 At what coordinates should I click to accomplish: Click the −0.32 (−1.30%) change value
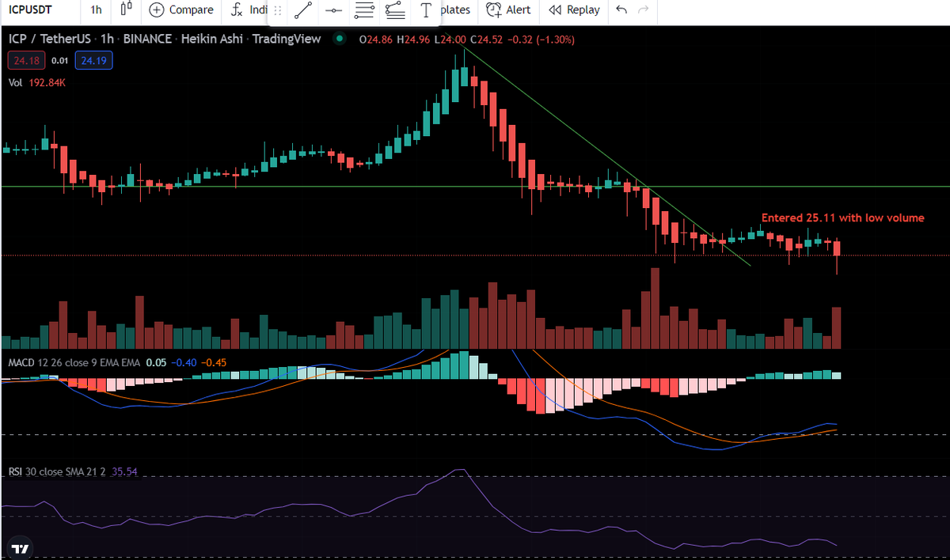(x=541, y=39)
